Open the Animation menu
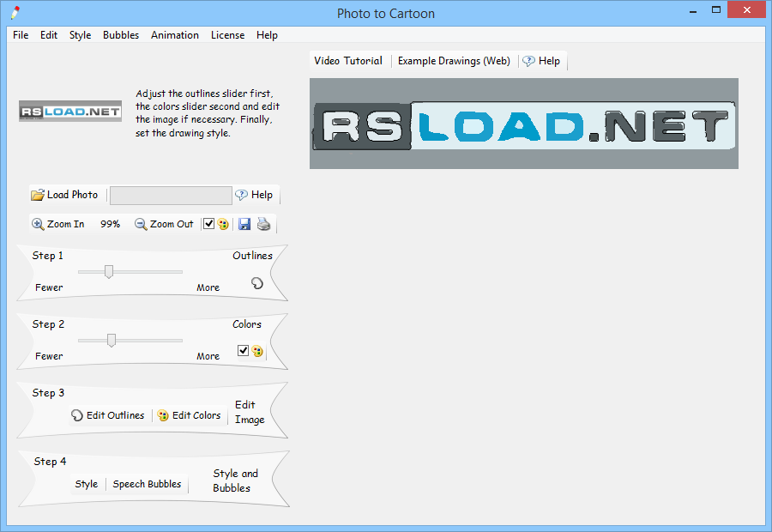Screen dimensions: 772x532 click(175, 35)
